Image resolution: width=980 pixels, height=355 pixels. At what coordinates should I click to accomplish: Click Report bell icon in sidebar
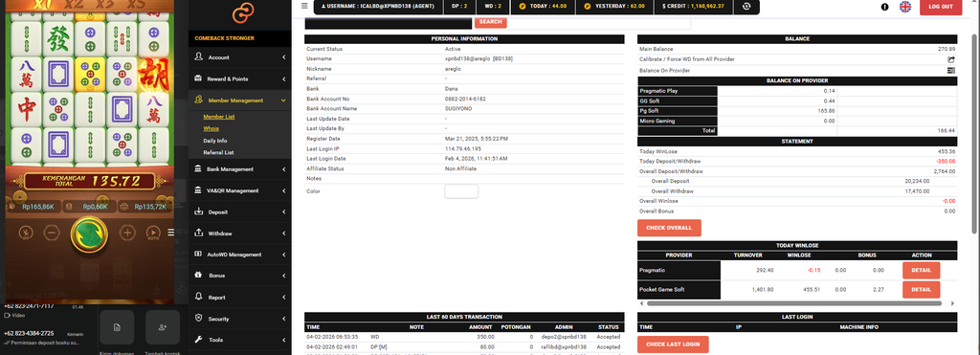pyautogui.click(x=198, y=297)
